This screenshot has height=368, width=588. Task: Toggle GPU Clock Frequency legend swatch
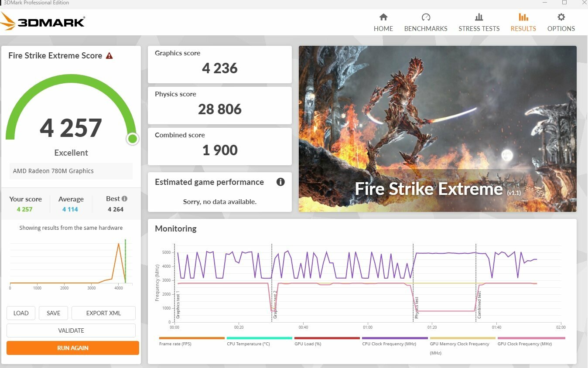pos(531,338)
